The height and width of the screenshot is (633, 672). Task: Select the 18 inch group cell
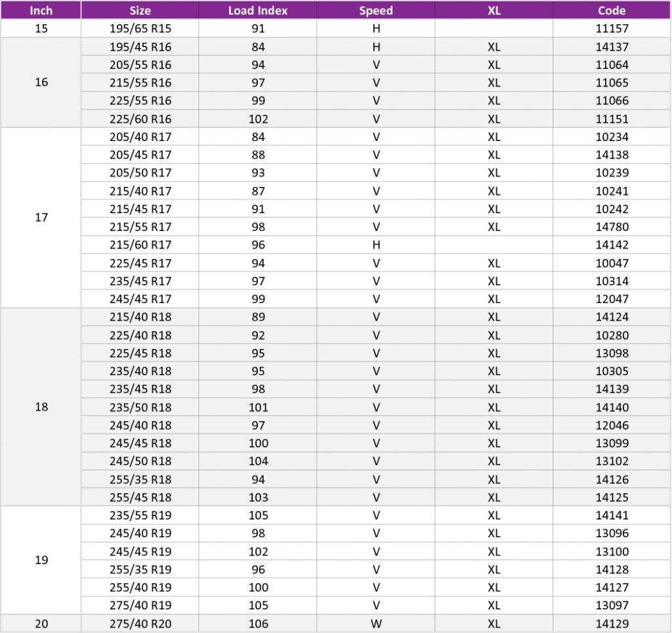(41, 407)
